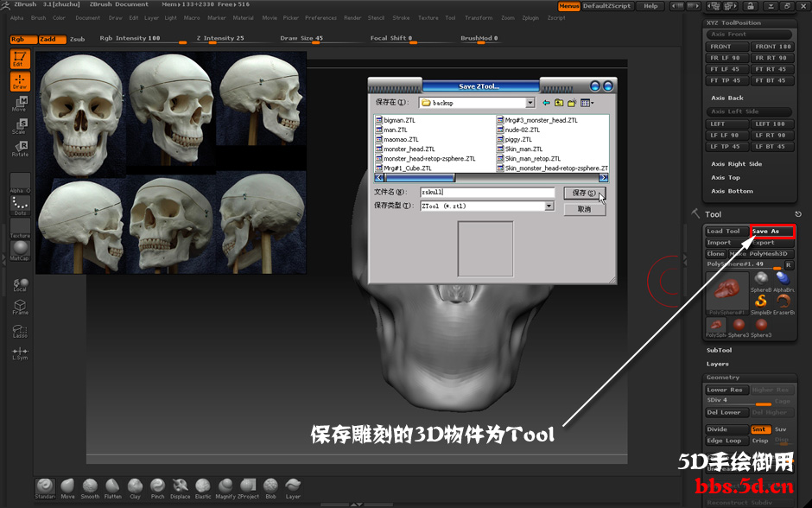Click the FRONT 180 view button

click(772, 47)
